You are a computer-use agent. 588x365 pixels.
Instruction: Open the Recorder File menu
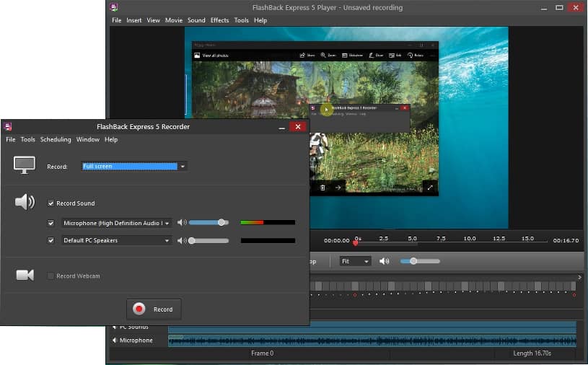click(x=11, y=139)
